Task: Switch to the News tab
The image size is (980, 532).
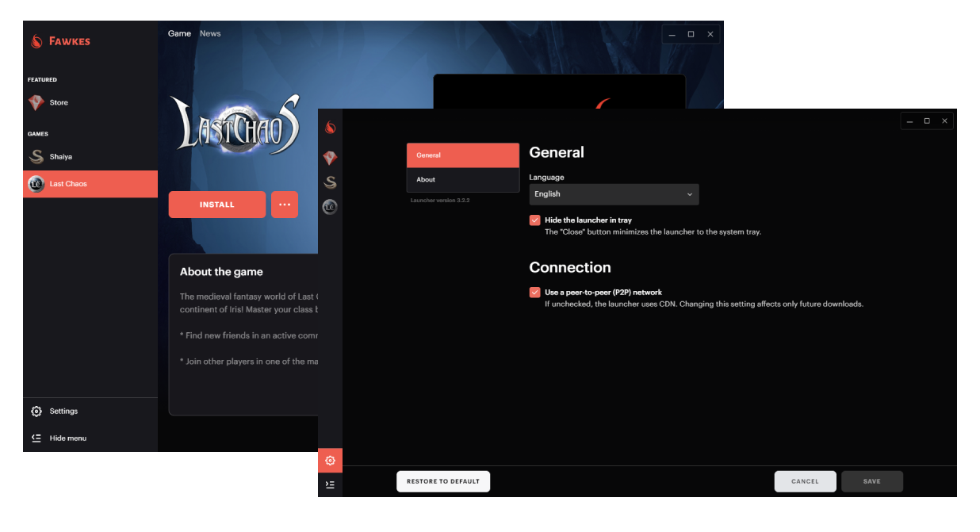Action: point(210,33)
